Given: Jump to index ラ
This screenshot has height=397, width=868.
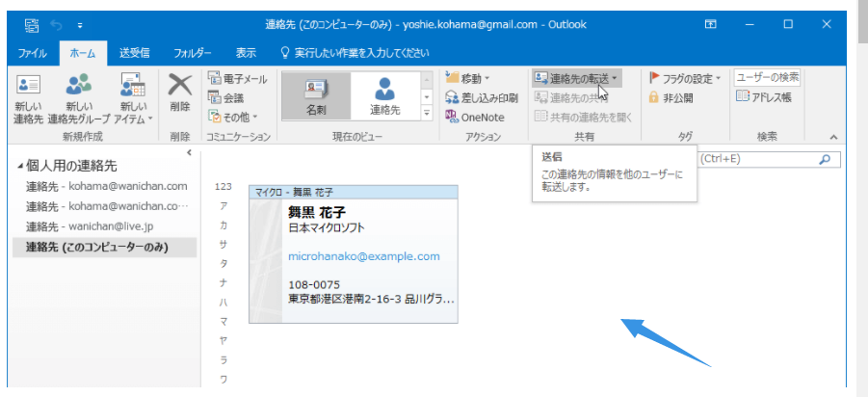Looking at the screenshot, I should 224,360.
